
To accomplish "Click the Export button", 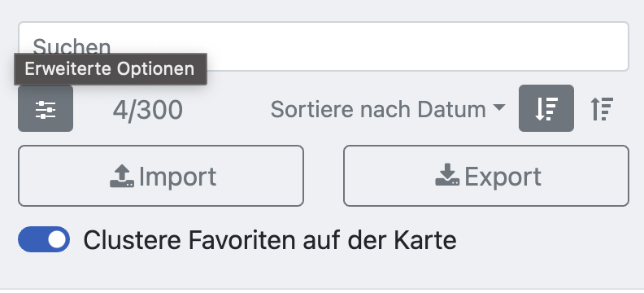I will 486,176.
